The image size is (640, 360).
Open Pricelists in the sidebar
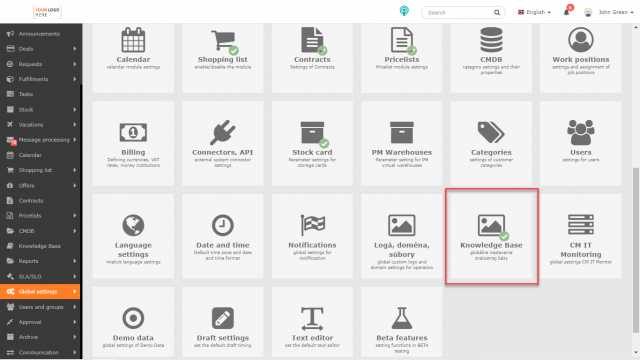click(40, 216)
